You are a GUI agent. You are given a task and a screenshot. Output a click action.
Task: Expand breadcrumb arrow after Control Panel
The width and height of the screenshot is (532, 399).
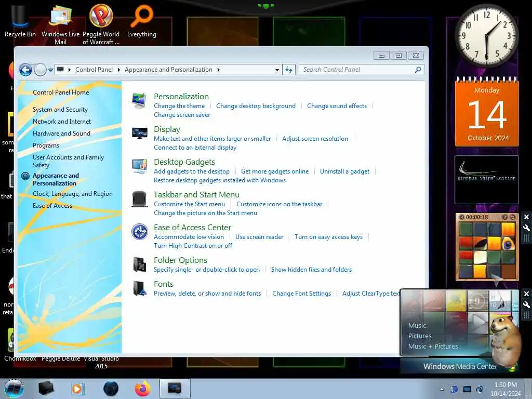click(x=119, y=70)
